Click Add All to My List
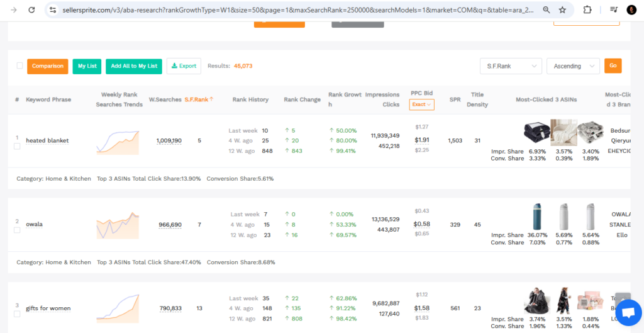Image resolution: width=644 pixels, height=333 pixels. coord(134,66)
